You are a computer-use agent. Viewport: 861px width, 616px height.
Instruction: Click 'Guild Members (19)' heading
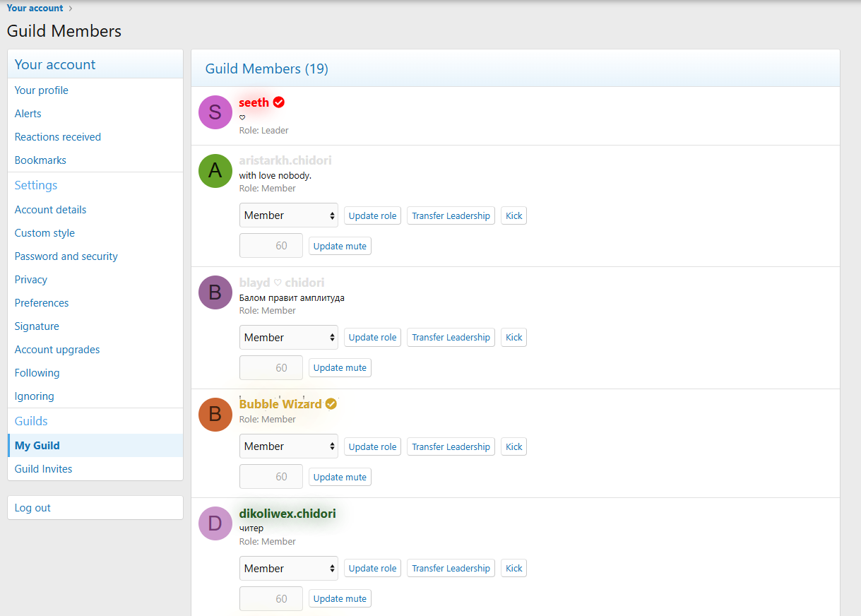pyautogui.click(x=267, y=69)
